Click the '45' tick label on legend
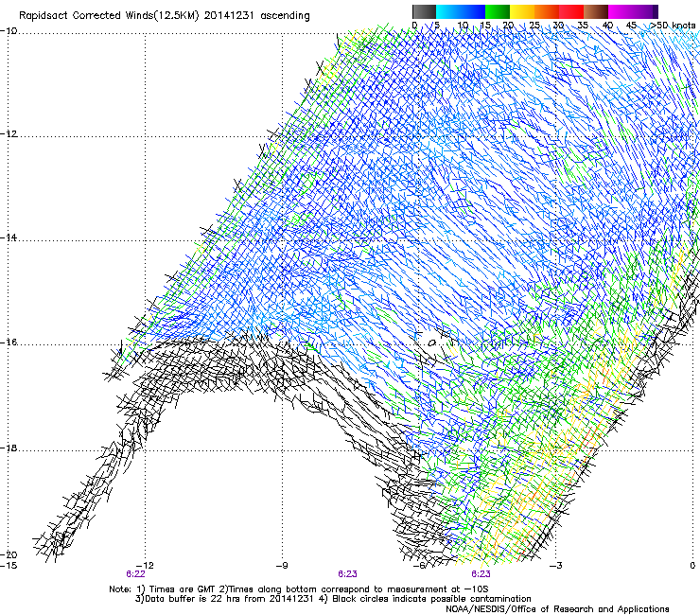Image resolution: width=700 pixels, height=615 pixels. (631, 26)
